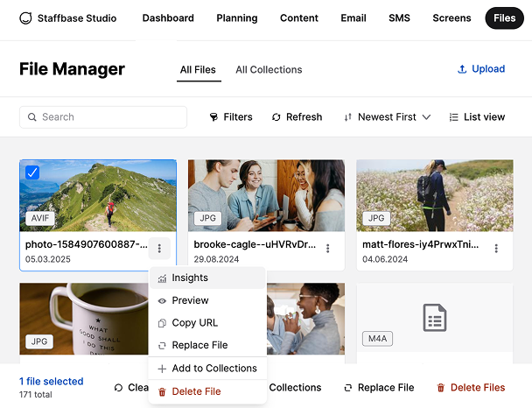Choose Preview from the context menu
The image size is (532, 408).
pos(190,300)
